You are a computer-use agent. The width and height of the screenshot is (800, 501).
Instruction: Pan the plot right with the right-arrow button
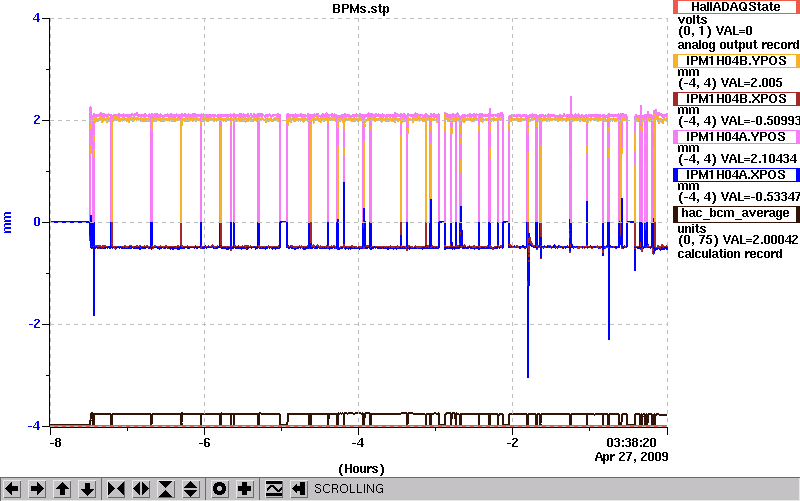[37, 489]
